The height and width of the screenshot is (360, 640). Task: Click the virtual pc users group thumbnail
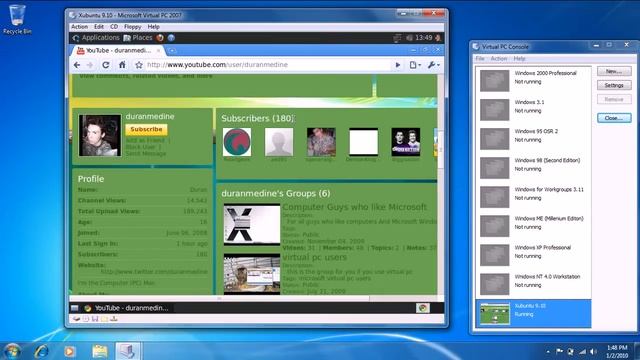[x=252, y=274]
